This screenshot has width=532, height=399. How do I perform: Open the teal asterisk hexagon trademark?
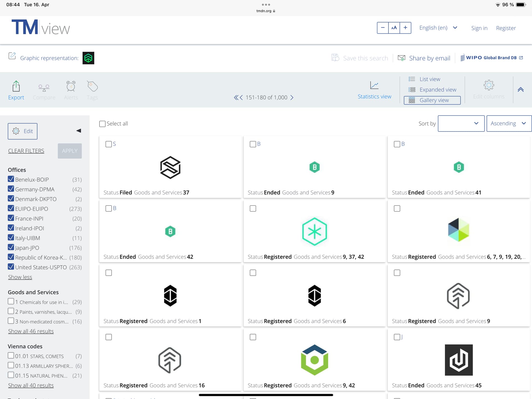pyautogui.click(x=314, y=232)
